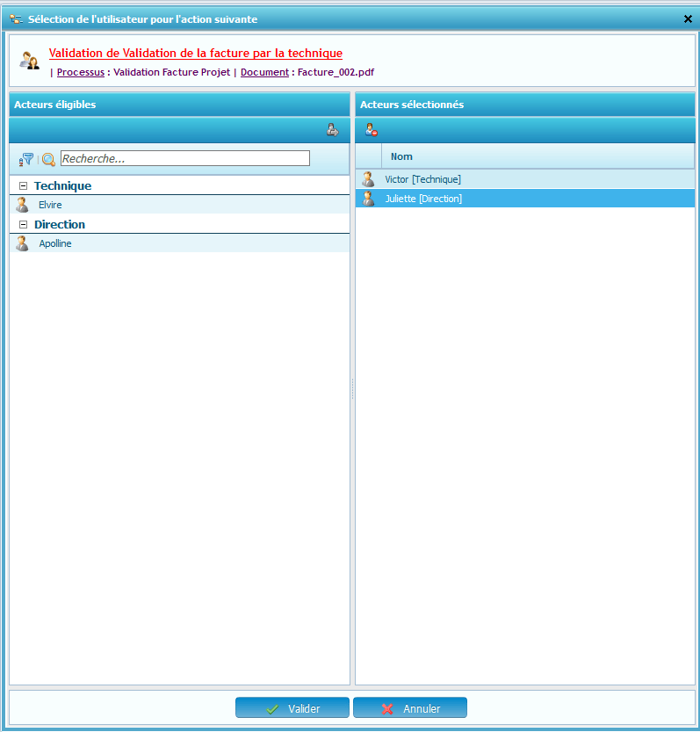The height and width of the screenshot is (732, 700).
Task: Click the Nom column header
Action: pos(401,156)
